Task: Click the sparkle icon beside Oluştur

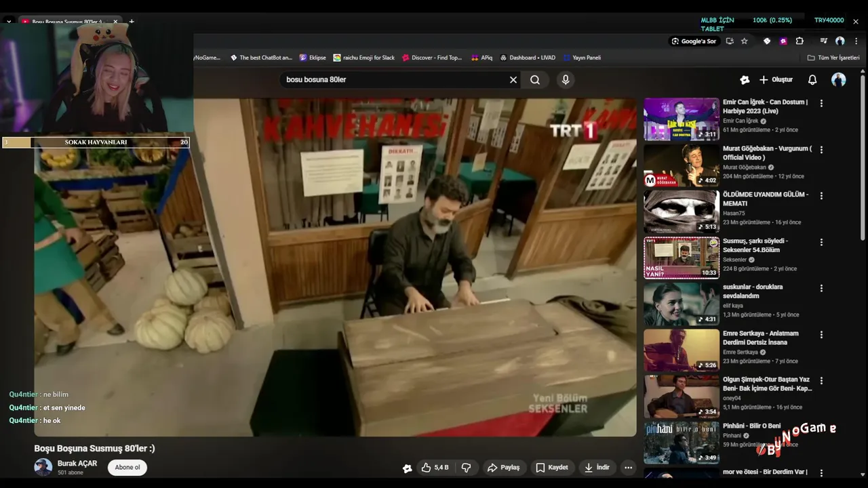Action: (745, 80)
